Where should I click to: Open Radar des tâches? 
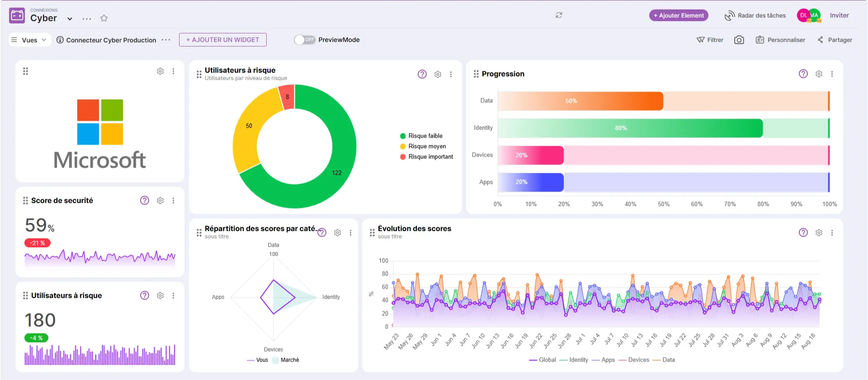tap(755, 15)
